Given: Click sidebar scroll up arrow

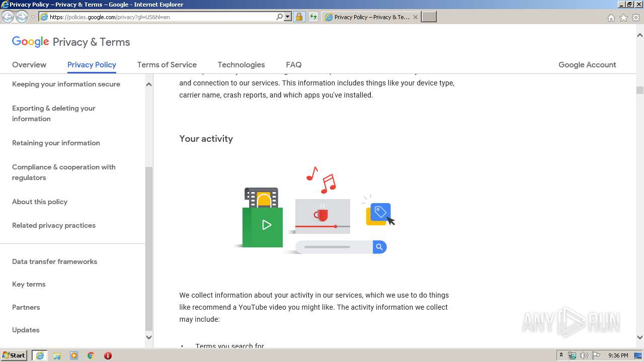Looking at the screenshot, I should [x=149, y=84].
